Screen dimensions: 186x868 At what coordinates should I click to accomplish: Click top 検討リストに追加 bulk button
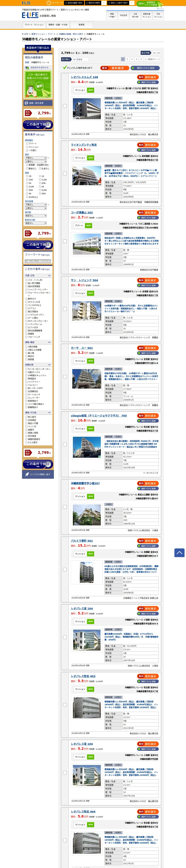(x=145, y=68)
